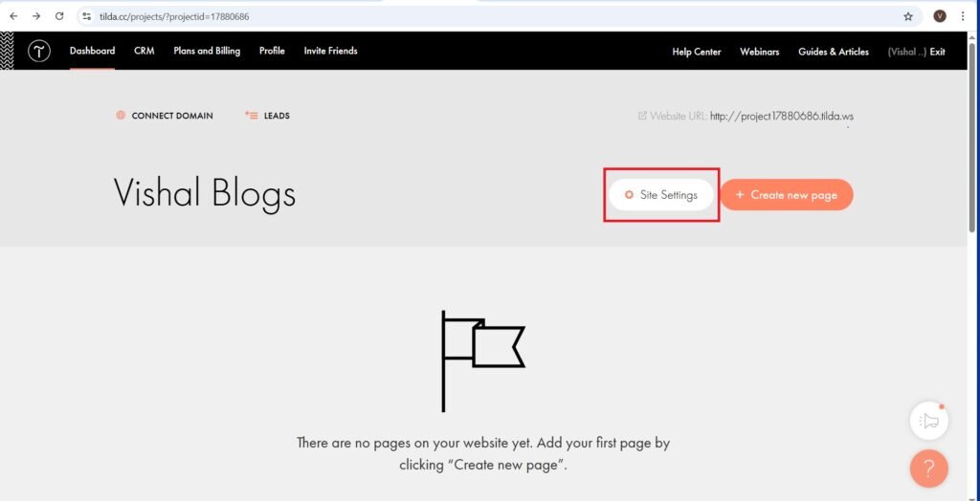Click the browser forward arrow
This screenshot has width=980, height=501.
tap(36, 16)
